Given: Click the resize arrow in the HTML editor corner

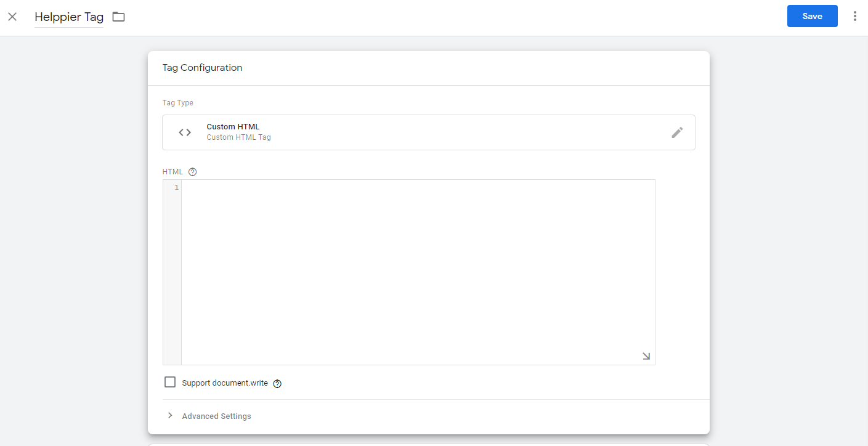Looking at the screenshot, I should (x=646, y=356).
